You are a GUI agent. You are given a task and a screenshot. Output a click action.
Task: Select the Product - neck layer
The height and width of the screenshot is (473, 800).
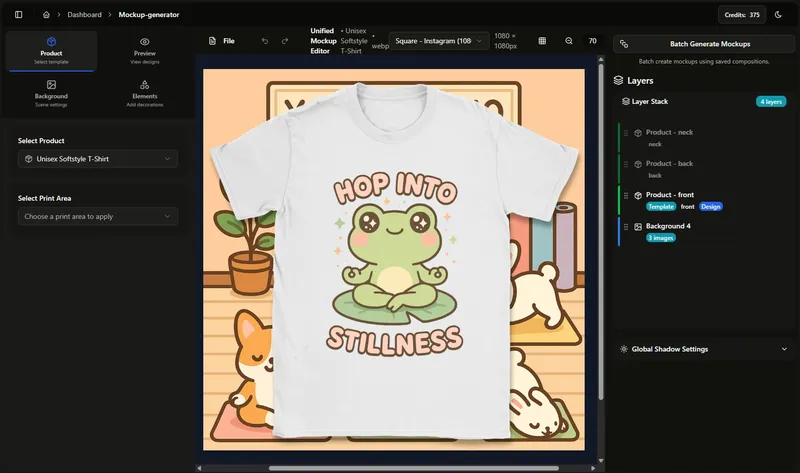[x=704, y=138]
